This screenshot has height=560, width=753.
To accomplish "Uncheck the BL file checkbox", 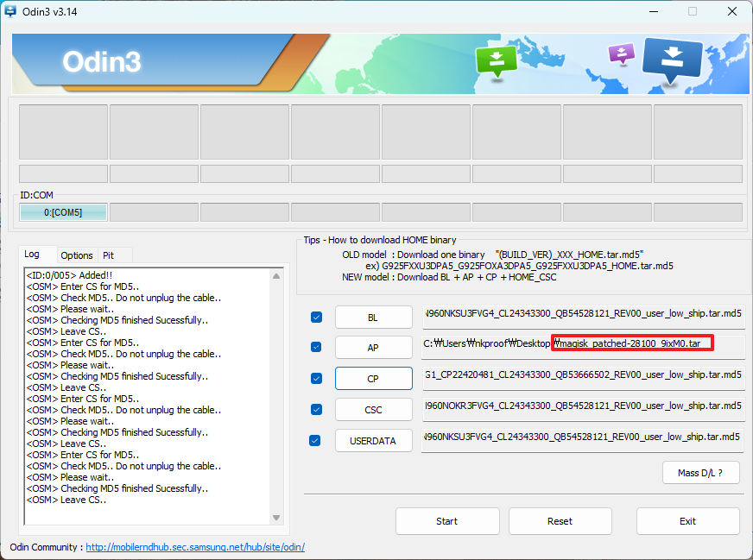I will click(x=316, y=318).
